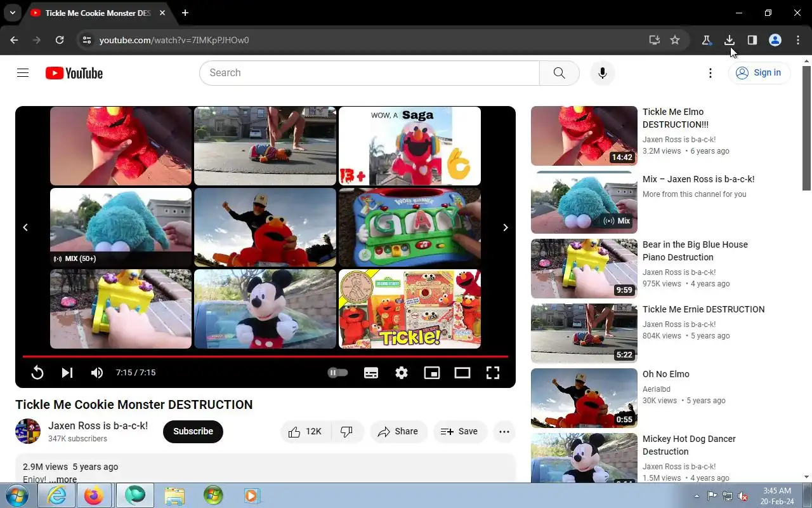Image resolution: width=812 pixels, height=508 pixels.
Task: Open the Oh No Elmo video
Action: pyautogui.click(x=666, y=374)
